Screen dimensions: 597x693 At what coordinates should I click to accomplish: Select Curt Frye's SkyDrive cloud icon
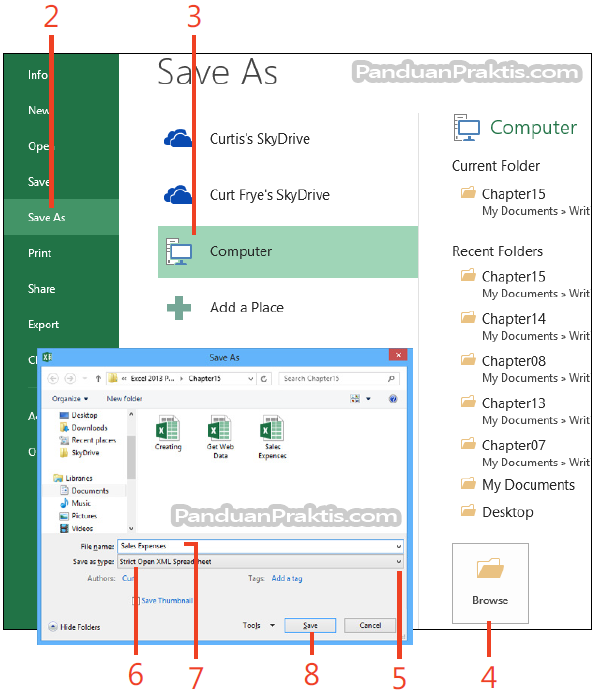(178, 194)
